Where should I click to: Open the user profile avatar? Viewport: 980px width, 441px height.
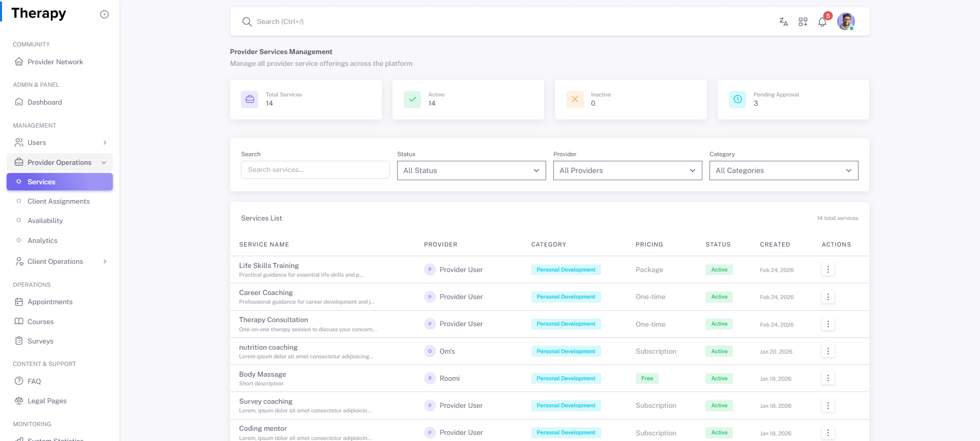click(846, 21)
